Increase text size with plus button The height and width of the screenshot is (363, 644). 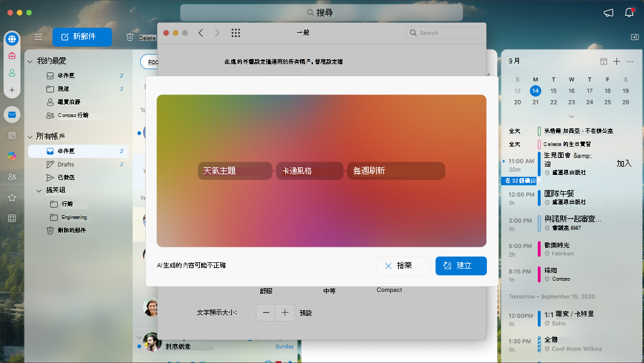click(285, 313)
